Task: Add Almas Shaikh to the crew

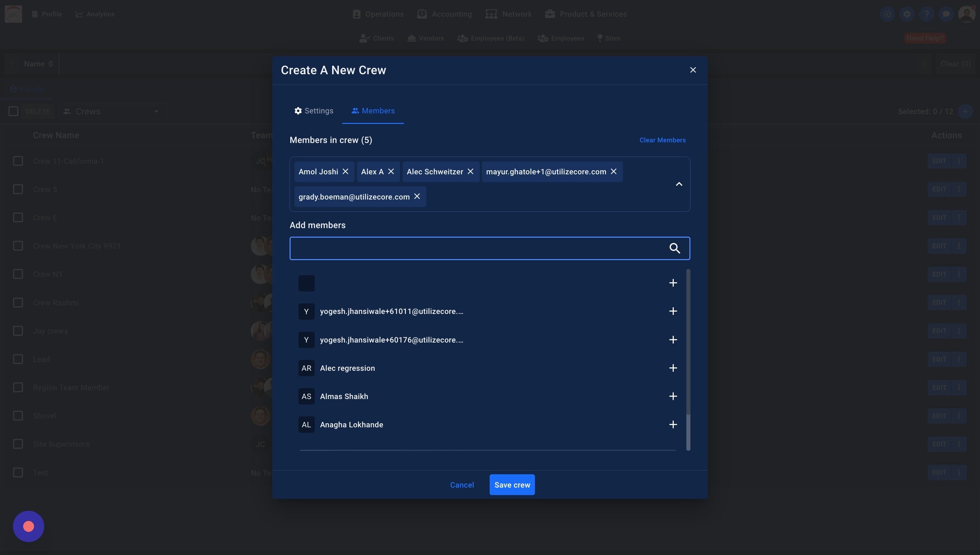Action: 673,396
